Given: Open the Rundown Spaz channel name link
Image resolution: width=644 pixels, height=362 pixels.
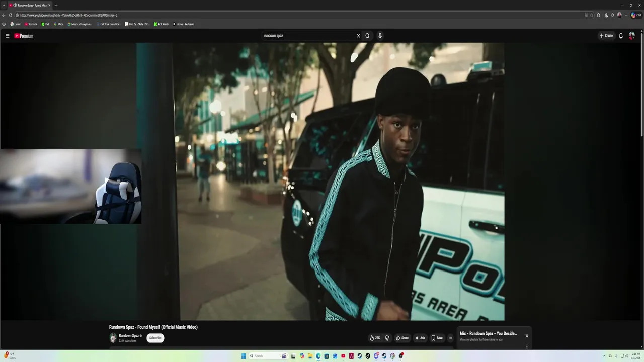Looking at the screenshot, I should (129, 336).
